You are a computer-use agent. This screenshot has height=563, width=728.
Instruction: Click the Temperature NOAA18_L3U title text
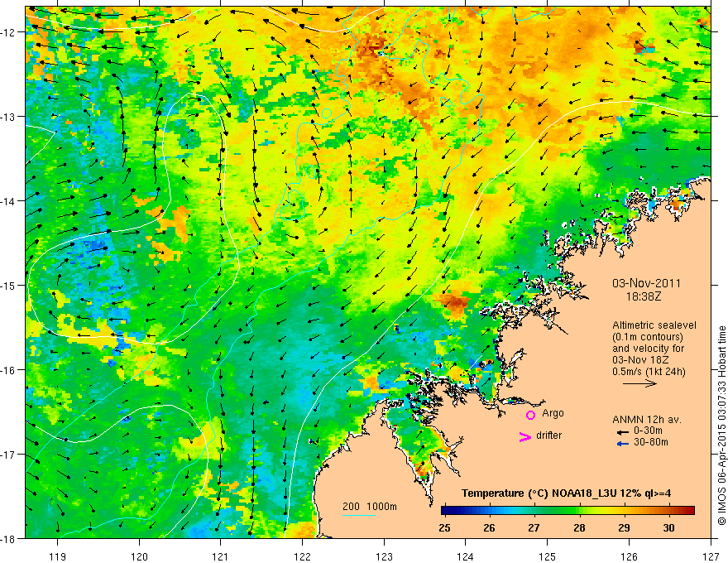click(566, 493)
